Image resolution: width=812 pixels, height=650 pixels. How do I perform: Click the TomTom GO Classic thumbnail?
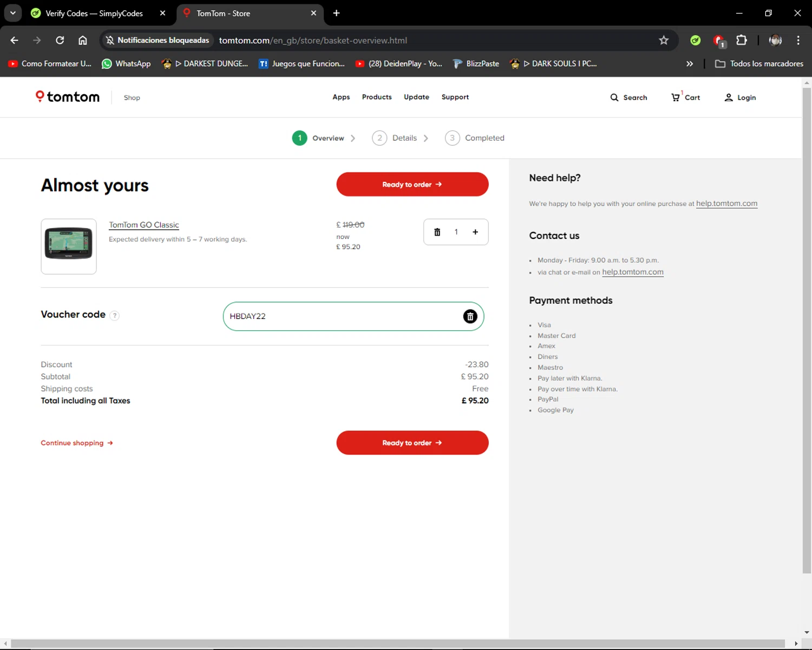69,246
